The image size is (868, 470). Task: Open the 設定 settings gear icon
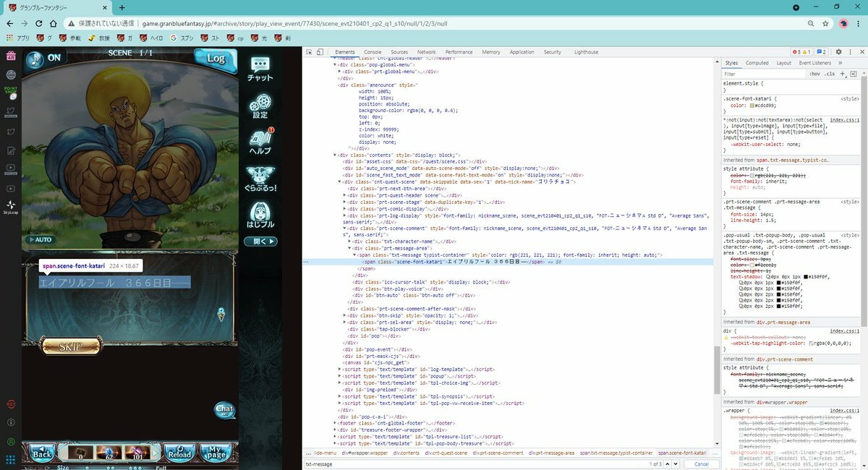260,106
